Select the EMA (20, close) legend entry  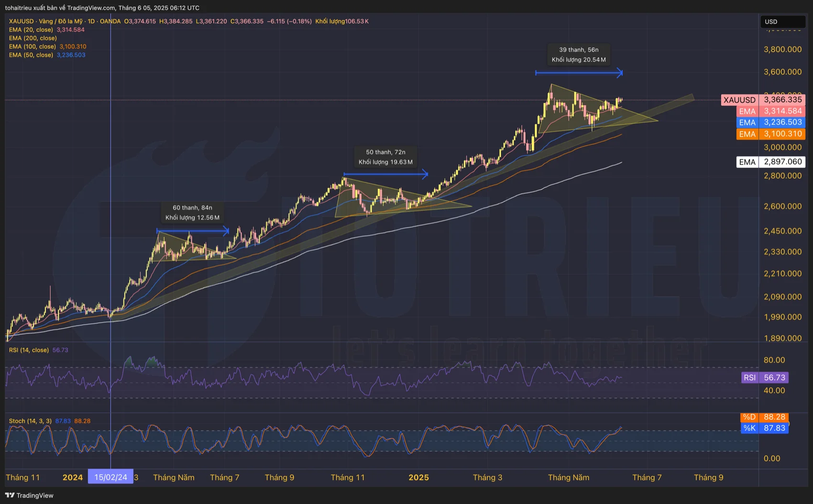pyautogui.click(x=31, y=30)
